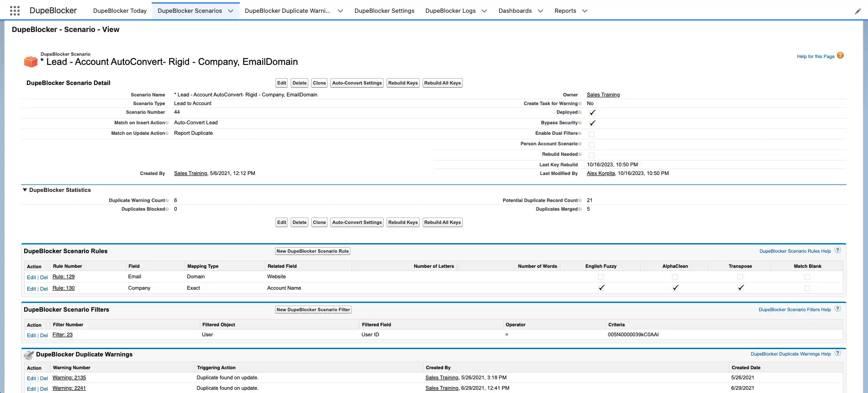Click the DupeBlocker Scenario brick icon
The width and height of the screenshot is (868, 393).
pos(31,61)
